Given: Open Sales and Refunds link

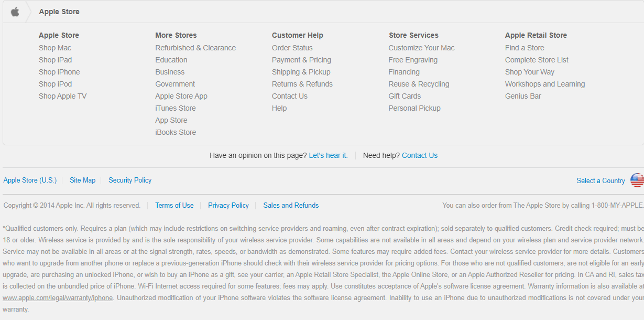Looking at the screenshot, I should (291, 205).
